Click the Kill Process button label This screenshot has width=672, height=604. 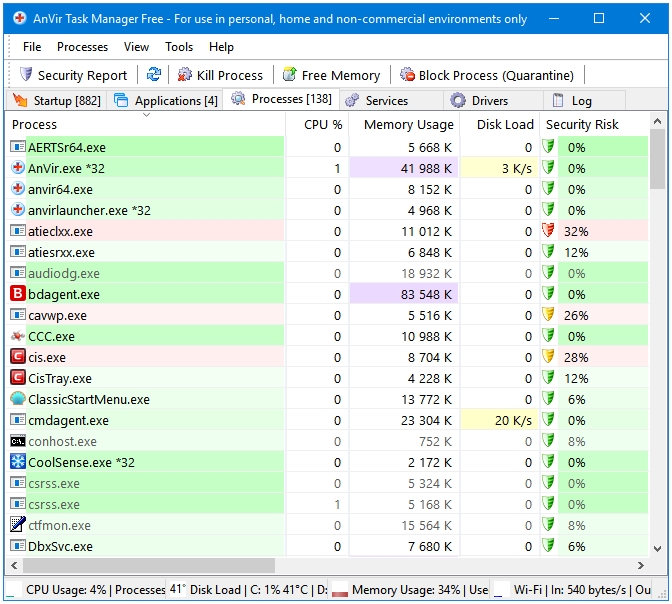coord(230,75)
